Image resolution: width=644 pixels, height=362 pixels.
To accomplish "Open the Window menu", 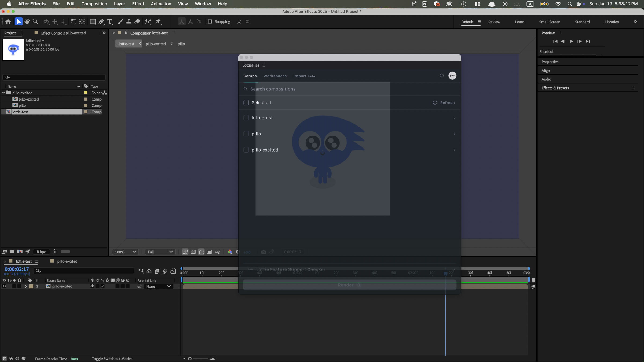I will pyautogui.click(x=203, y=4).
